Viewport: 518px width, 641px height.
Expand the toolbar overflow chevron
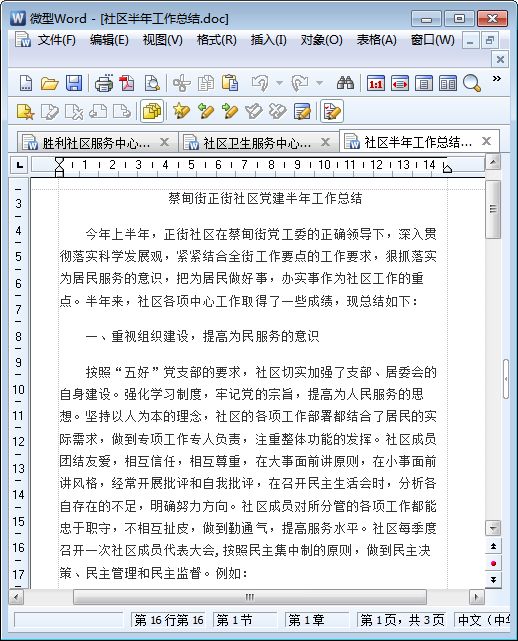tap(497, 78)
